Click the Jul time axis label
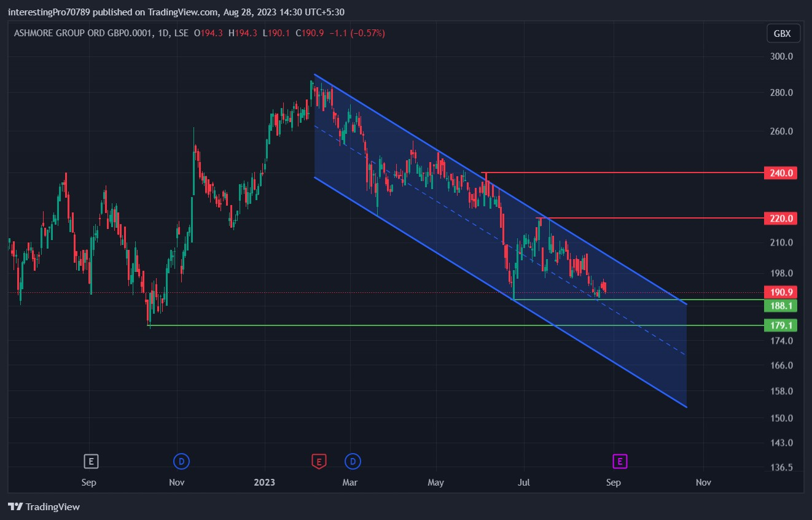This screenshot has width=812, height=520. pyautogui.click(x=524, y=483)
